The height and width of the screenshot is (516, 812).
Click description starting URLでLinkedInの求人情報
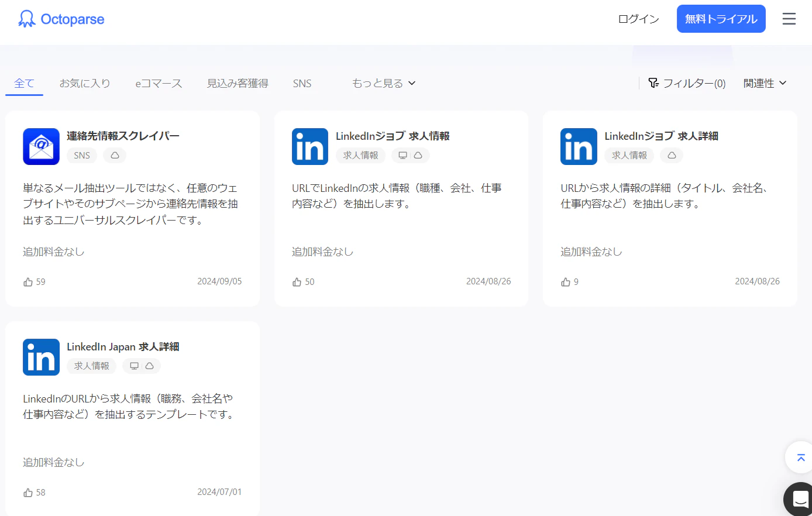[x=397, y=196]
